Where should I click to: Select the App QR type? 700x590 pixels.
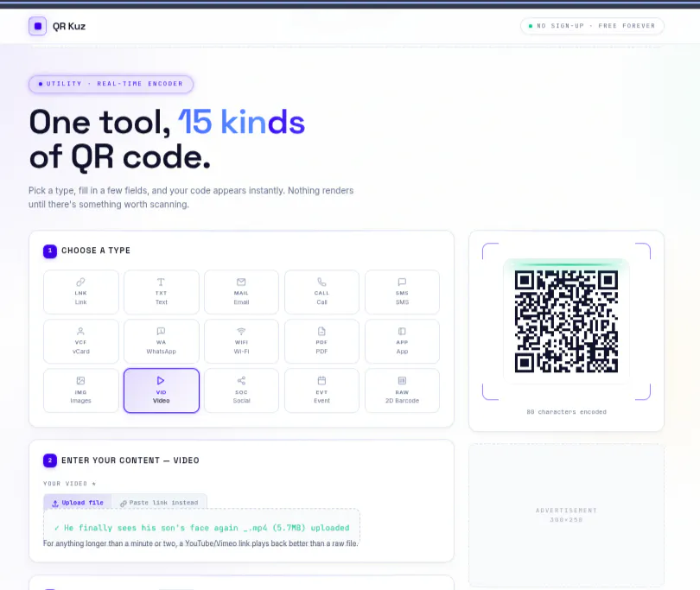[402, 341]
